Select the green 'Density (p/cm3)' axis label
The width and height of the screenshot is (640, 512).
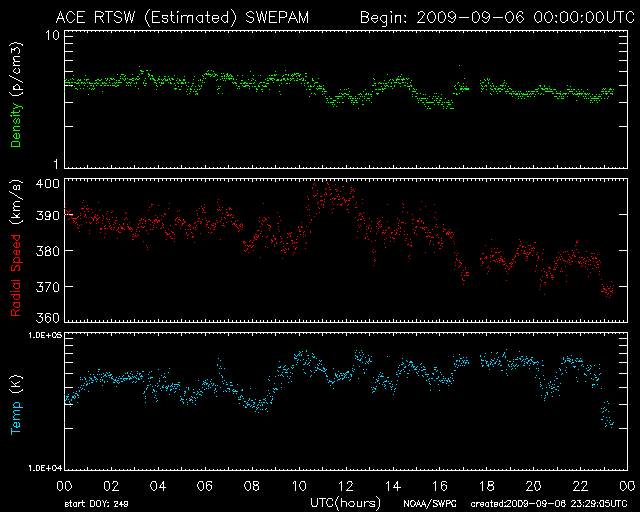[16, 95]
